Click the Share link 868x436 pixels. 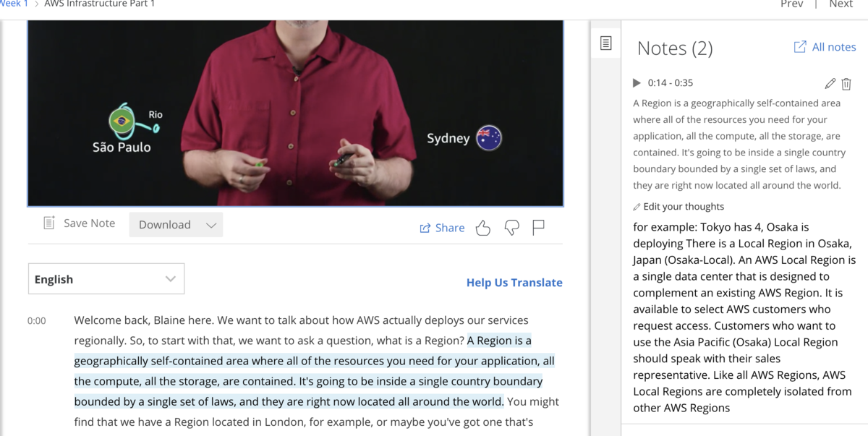coord(442,228)
